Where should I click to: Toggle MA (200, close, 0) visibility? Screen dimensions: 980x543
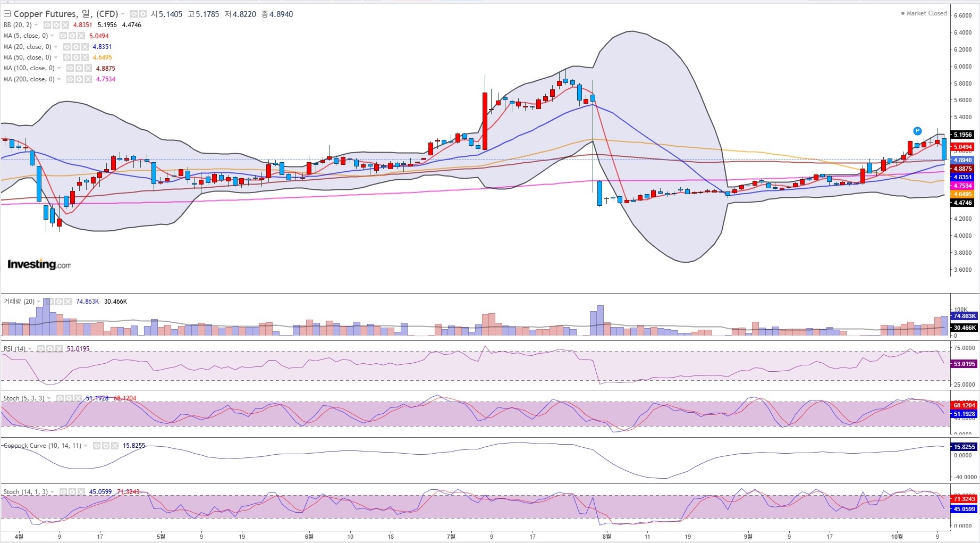click(70, 79)
